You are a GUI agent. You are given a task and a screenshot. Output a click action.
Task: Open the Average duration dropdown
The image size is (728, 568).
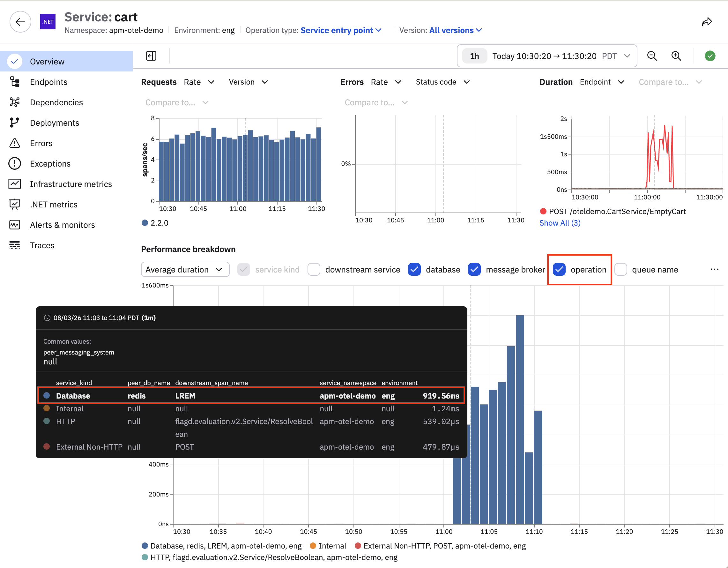185,269
